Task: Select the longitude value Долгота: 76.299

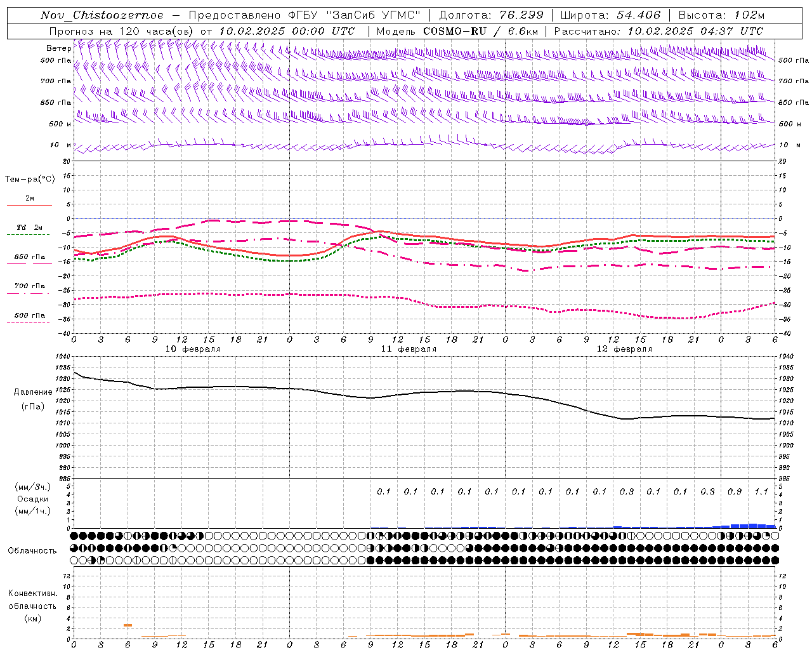Action: pos(491,15)
